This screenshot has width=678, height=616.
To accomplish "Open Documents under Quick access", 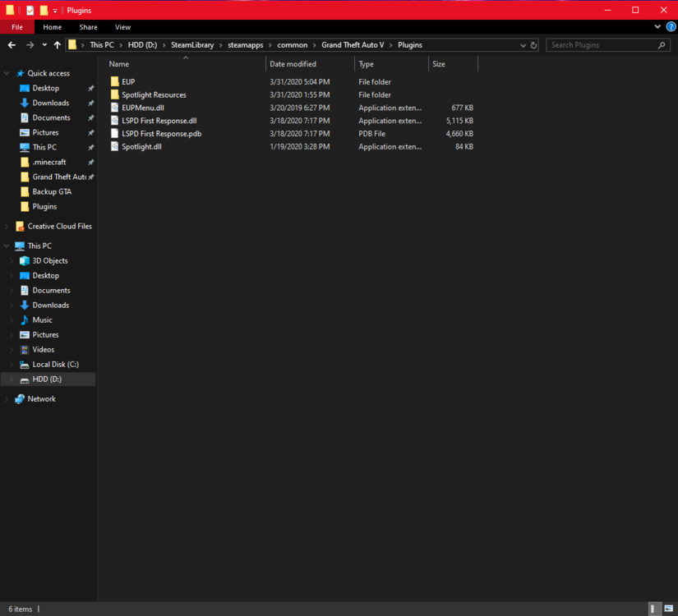I will tap(51, 117).
